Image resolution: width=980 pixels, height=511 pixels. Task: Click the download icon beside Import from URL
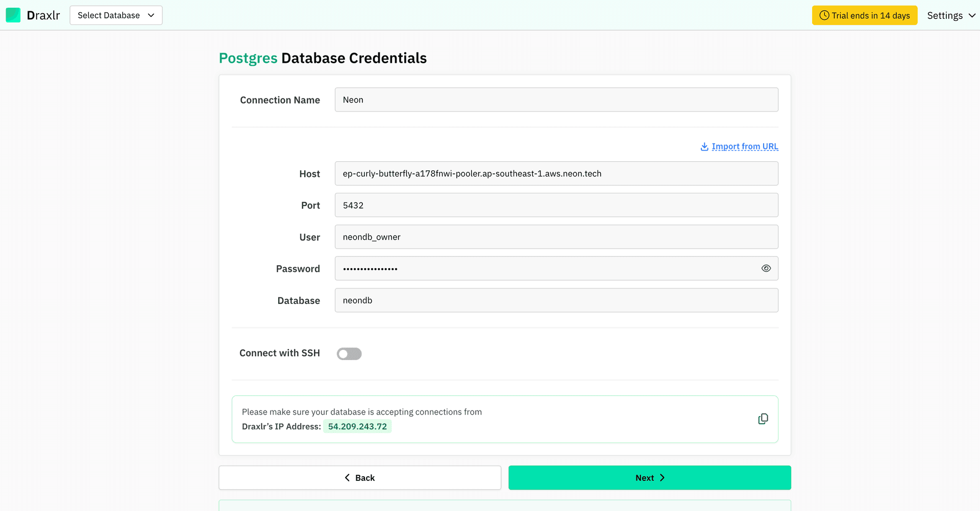tap(704, 146)
